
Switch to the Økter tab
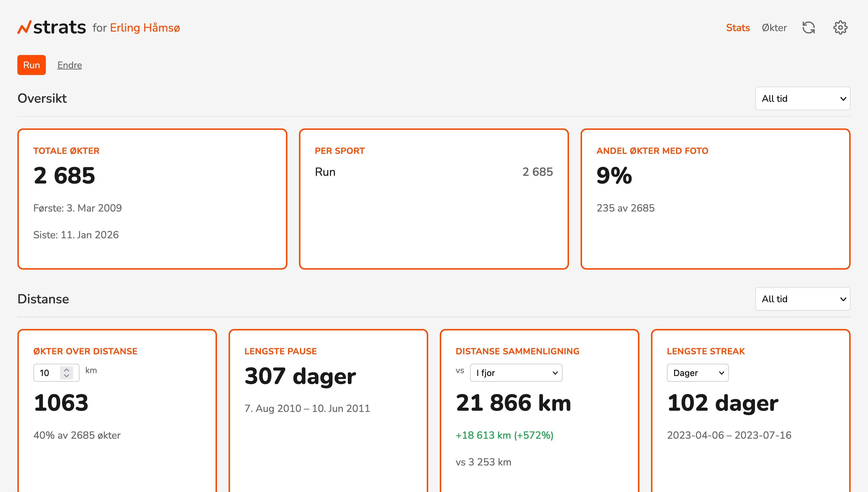pos(774,27)
